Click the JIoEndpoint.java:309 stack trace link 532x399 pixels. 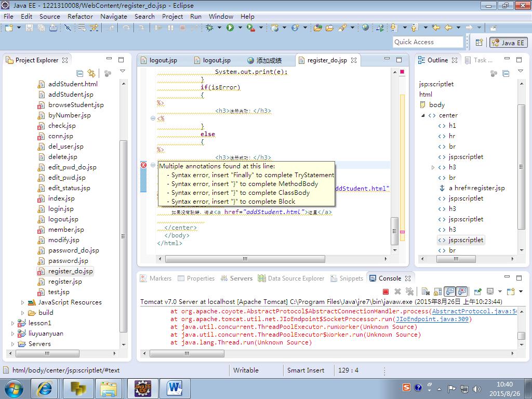coord(432,319)
